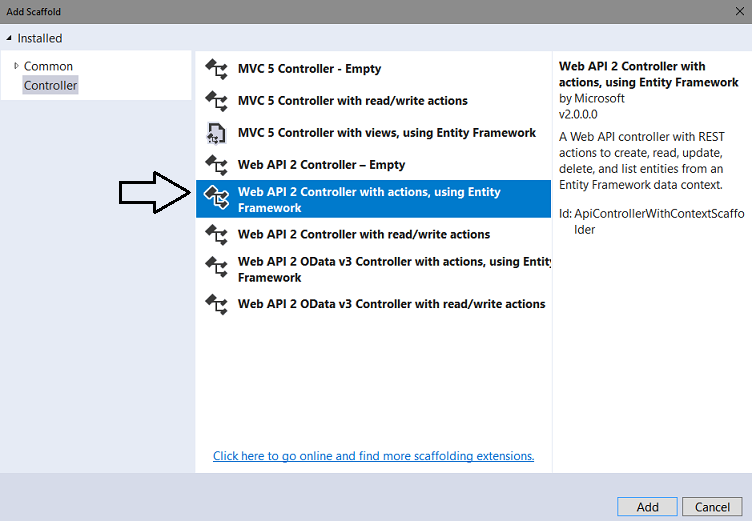Pick Web API 2 Controller – Empty
The height and width of the screenshot is (521, 752).
[373, 165]
